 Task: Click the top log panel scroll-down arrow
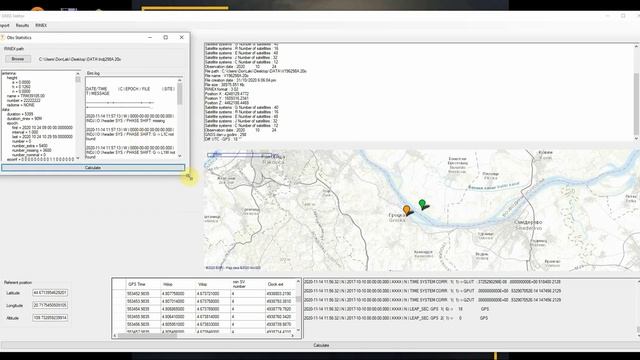click(636, 139)
